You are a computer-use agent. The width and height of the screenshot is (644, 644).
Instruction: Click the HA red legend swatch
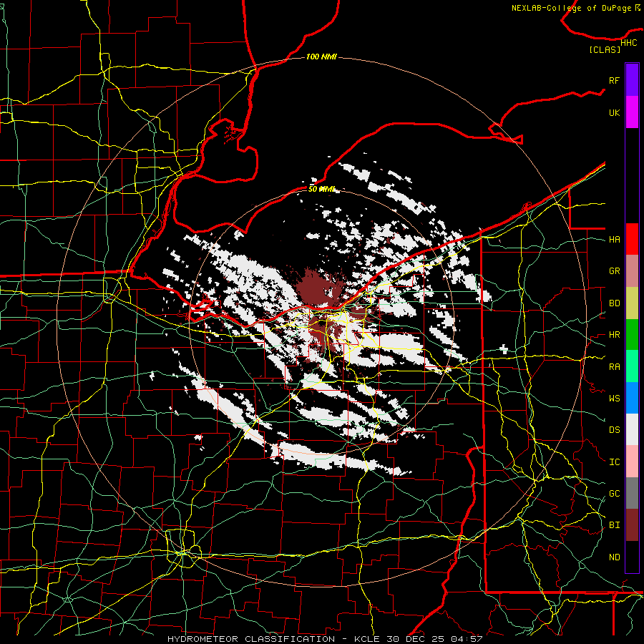click(632, 239)
